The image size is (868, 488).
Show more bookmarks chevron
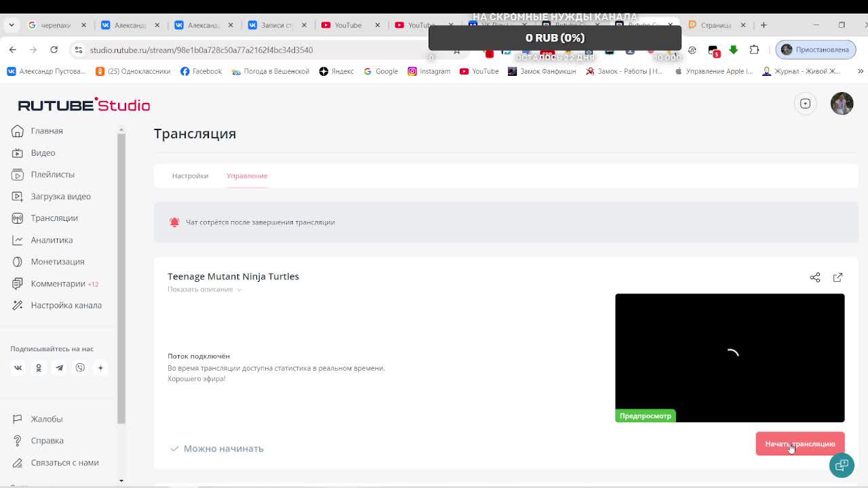[861, 71]
